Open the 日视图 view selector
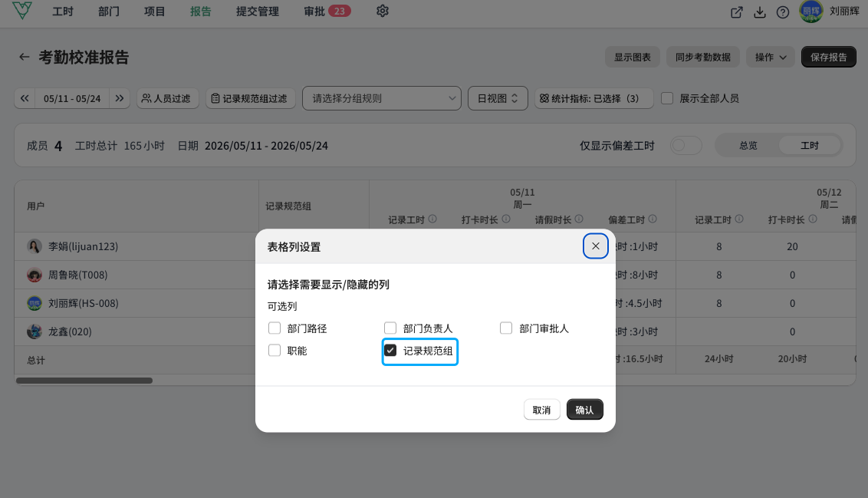 click(498, 98)
